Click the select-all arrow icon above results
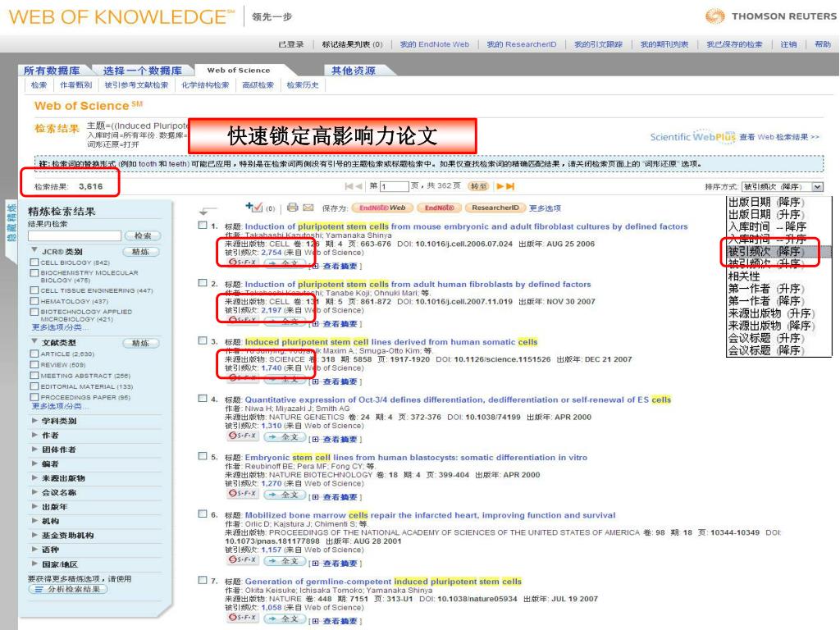The image size is (840, 630). (207, 210)
